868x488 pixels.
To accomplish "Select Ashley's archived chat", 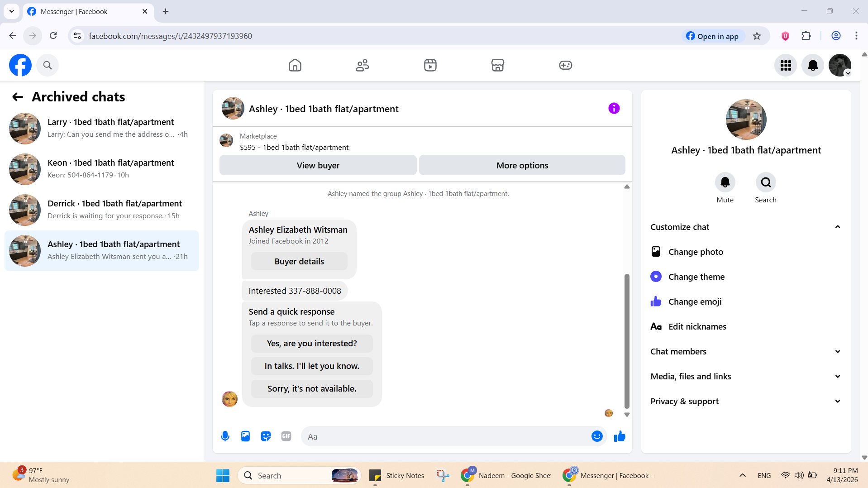I will point(102,251).
